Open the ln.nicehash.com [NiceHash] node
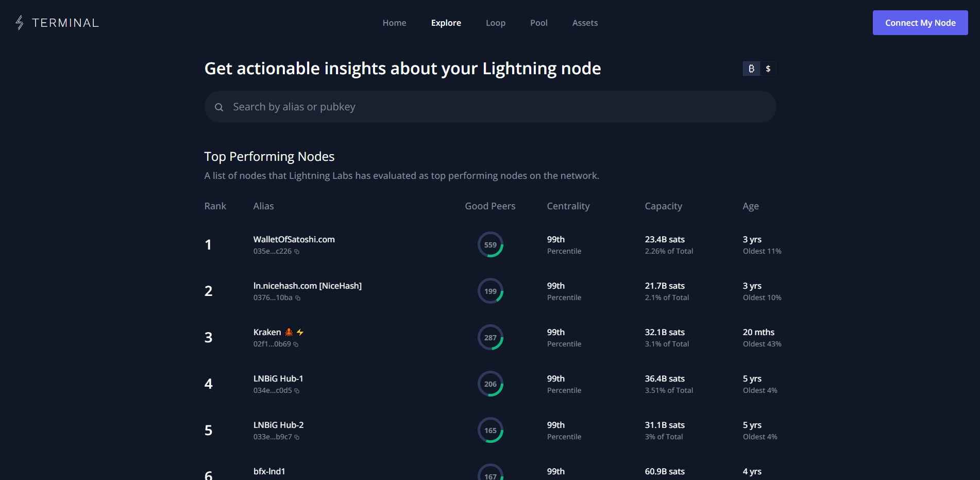Screen dimensions: 980x480 308,286
